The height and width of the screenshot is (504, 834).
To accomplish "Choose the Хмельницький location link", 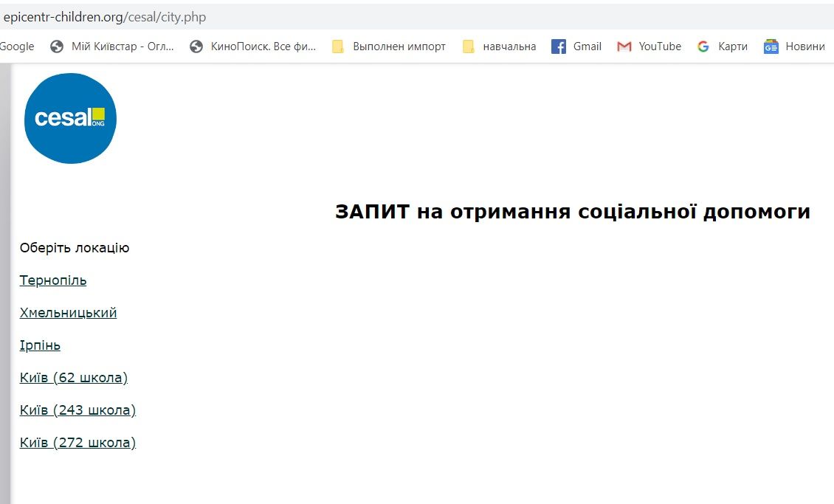I will click(68, 313).
